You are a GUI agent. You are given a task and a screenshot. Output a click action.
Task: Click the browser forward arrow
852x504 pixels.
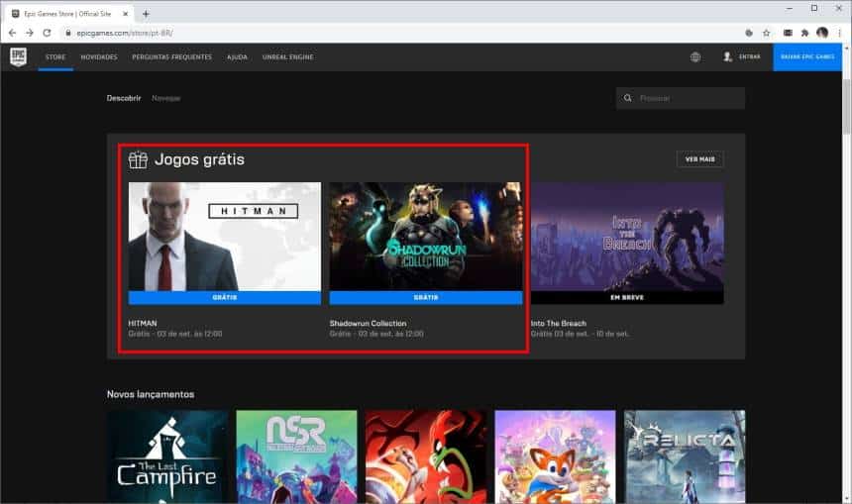[x=30, y=33]
